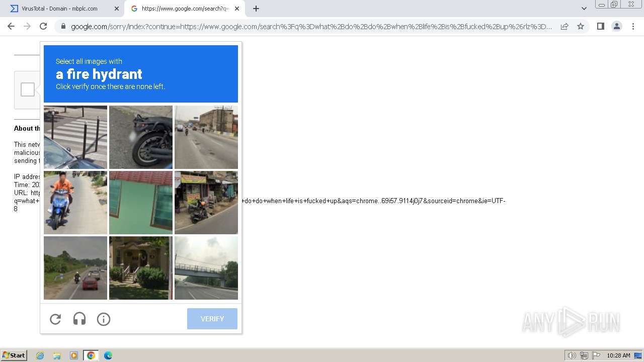644x362 pixels.
Task: Reload the current page
Action: tap(43, 26)
